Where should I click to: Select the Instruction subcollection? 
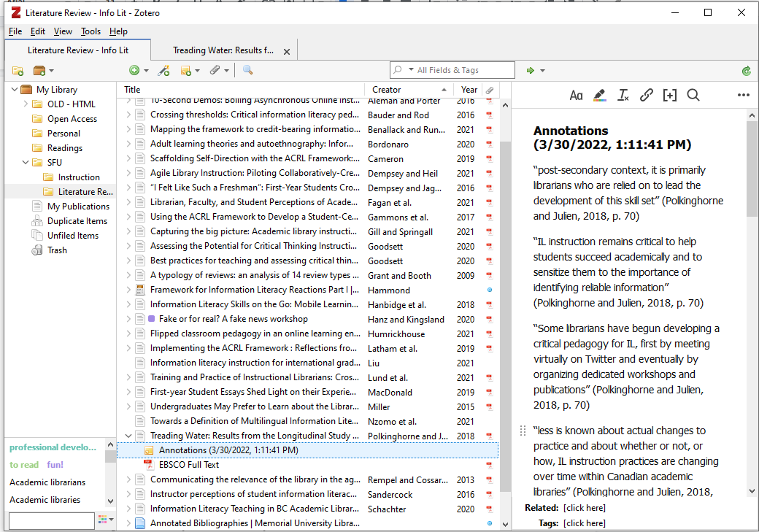79,177
